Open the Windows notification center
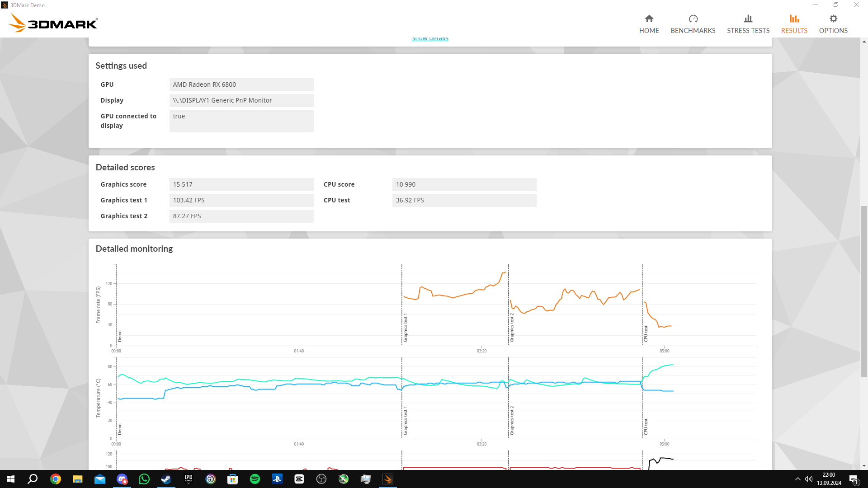This screenshot has height=488, width=868. (853, 479)
